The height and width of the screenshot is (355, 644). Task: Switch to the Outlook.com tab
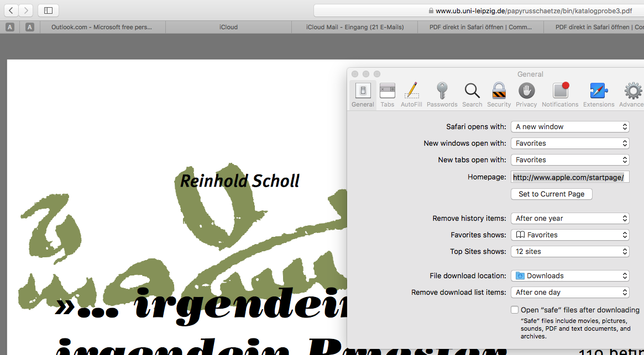point(103,27)
